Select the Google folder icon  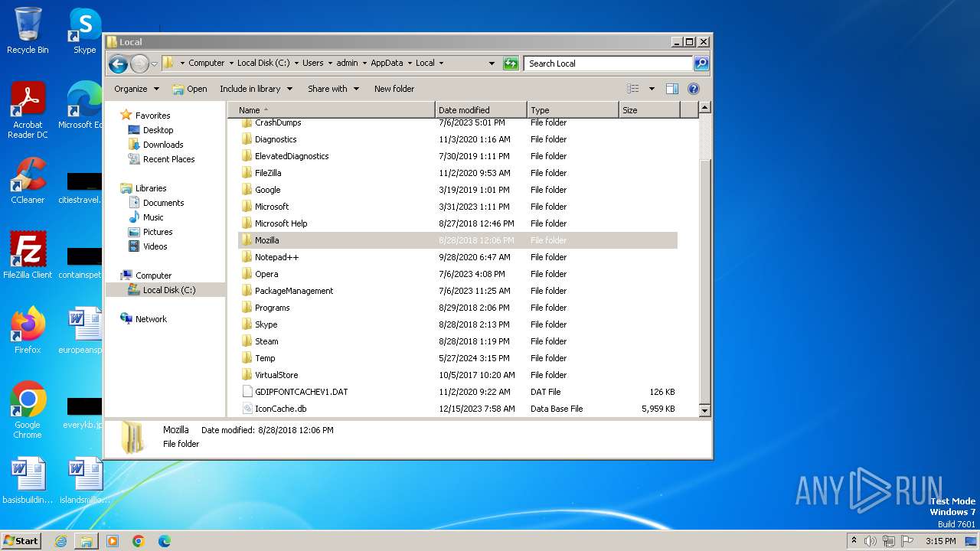click(247, 190)
